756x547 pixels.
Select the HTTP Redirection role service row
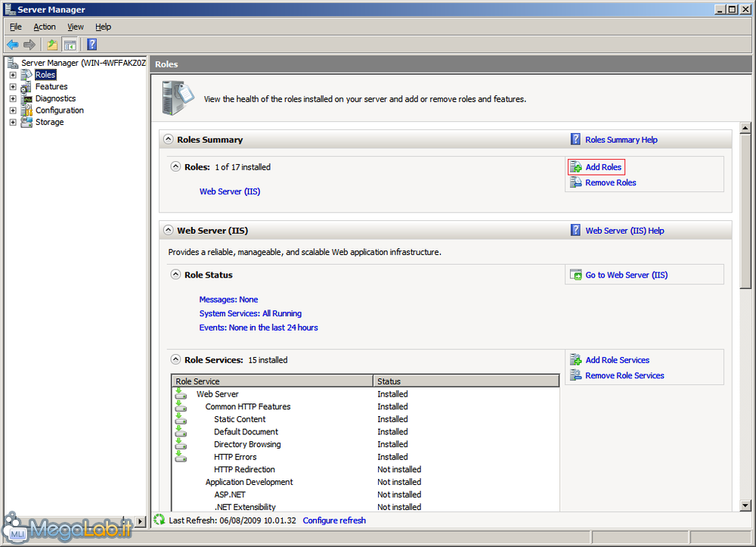pyautogui.click(x=365, y=469)
